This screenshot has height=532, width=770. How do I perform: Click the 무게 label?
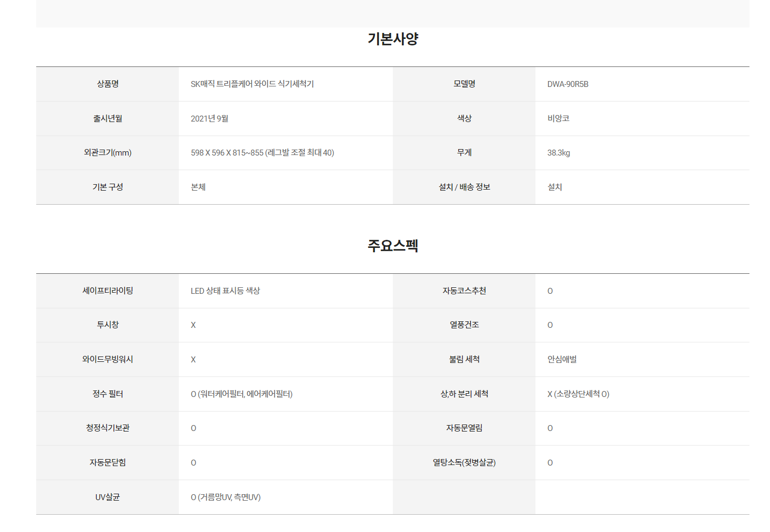[464, 153]
